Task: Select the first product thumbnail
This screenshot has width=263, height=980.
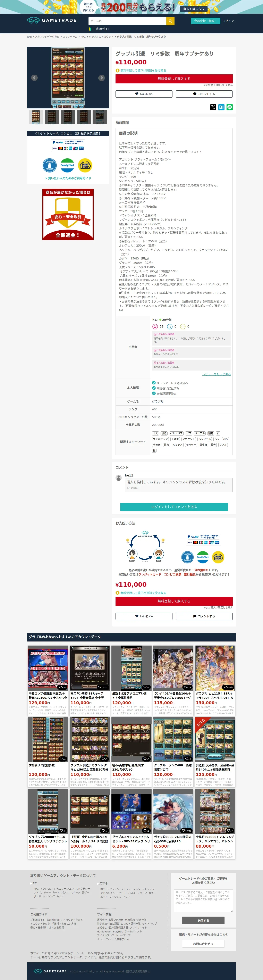Action: 36,117
